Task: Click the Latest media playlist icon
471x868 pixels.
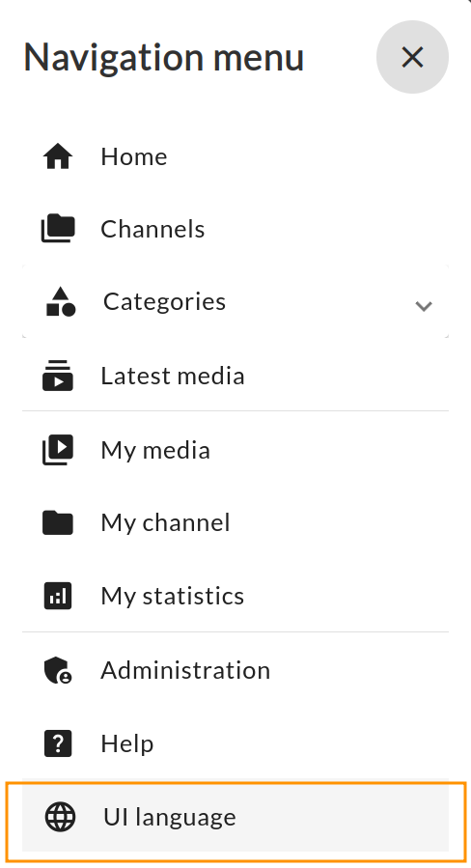Action: (58, 376)
